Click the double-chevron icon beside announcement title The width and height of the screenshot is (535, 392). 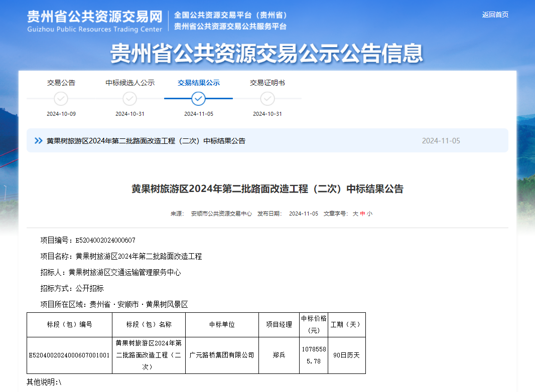click(x=38, y=141)
